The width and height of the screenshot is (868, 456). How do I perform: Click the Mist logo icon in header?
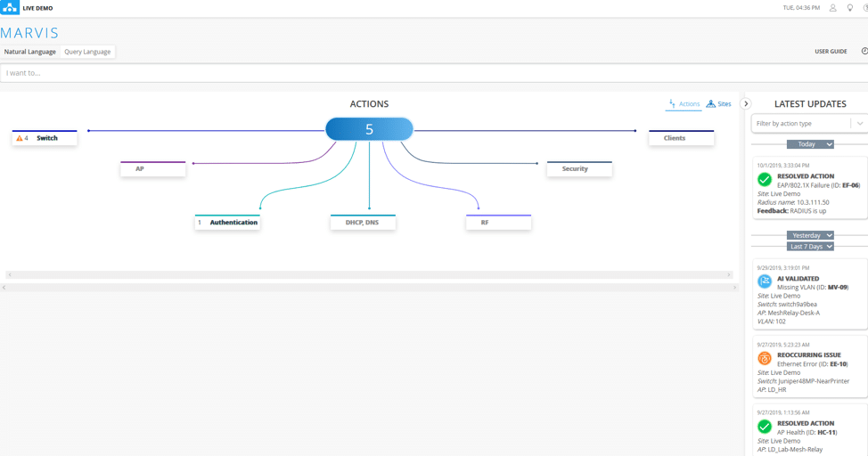[10, 8]
